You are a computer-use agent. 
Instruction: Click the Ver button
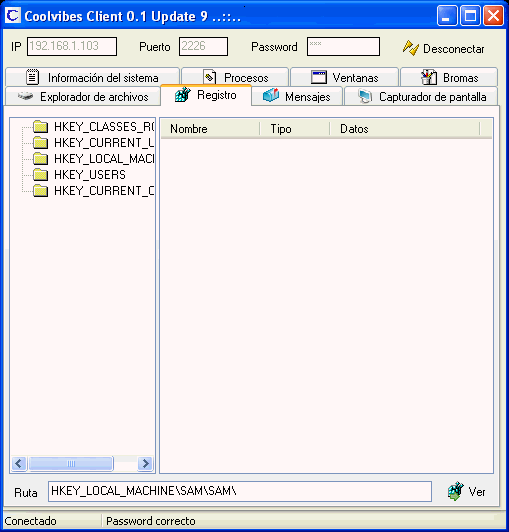(x=466, y=491)
